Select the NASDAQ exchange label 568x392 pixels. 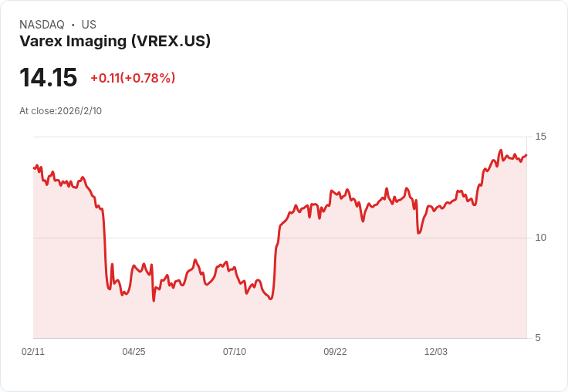42,25
